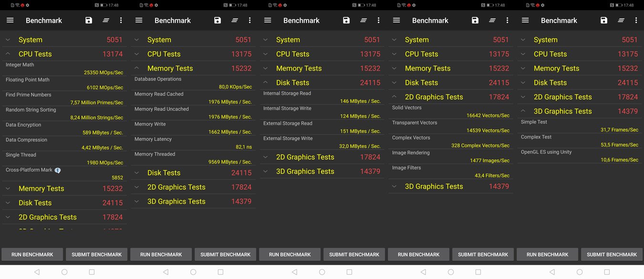The width and height of the screenshot is (644, 279).
Task: Tap save icon on the CPU-expanded screen
Action: (x=89, y=21)
